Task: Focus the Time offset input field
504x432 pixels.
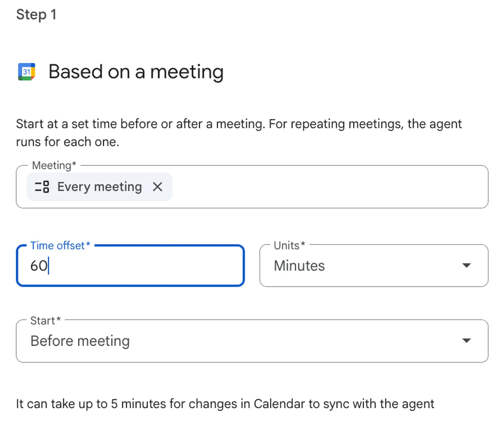Action: [130, 266]
